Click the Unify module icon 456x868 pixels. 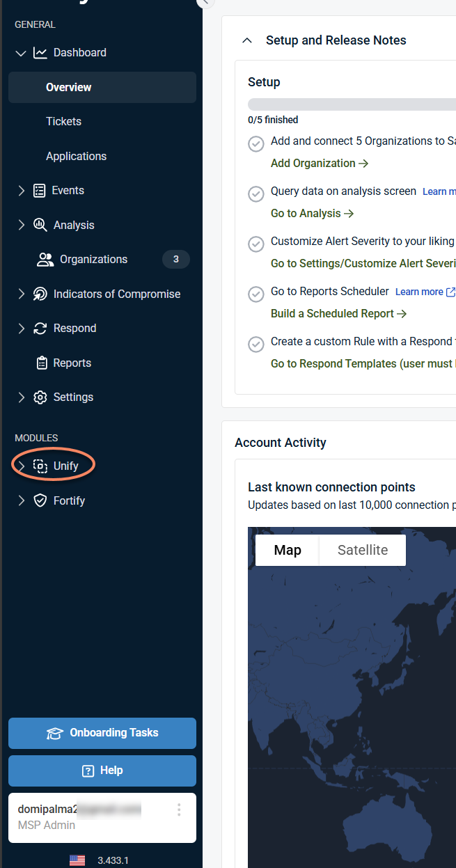pos(40,466)
